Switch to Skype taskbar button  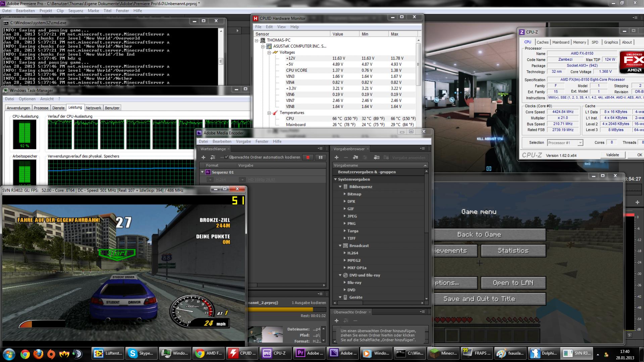coord(141,353)
